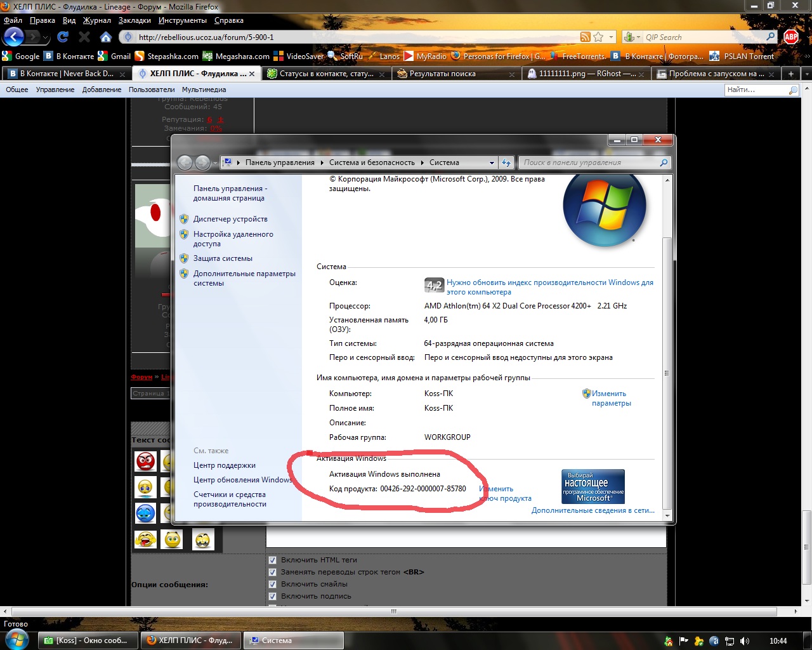Open the 'Закладки' menu
The image size is (812, 650).
click(x=134, y=20)
